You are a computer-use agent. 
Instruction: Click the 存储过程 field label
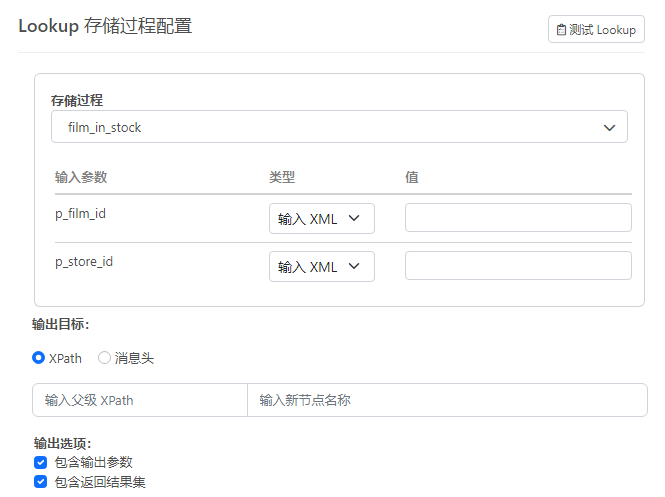[77, 100]
